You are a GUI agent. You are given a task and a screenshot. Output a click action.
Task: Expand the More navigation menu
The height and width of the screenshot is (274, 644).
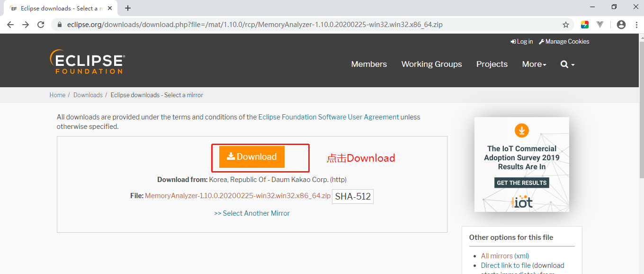point(534,64)
